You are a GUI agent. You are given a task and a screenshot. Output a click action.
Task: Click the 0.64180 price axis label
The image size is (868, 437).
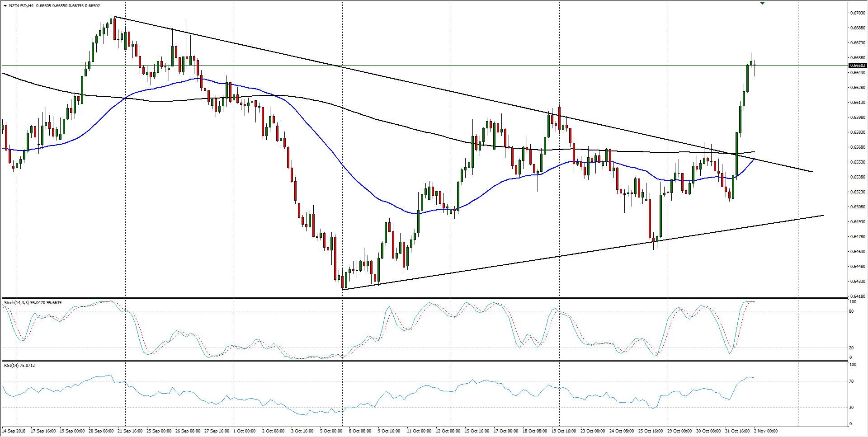coord(857,296)
